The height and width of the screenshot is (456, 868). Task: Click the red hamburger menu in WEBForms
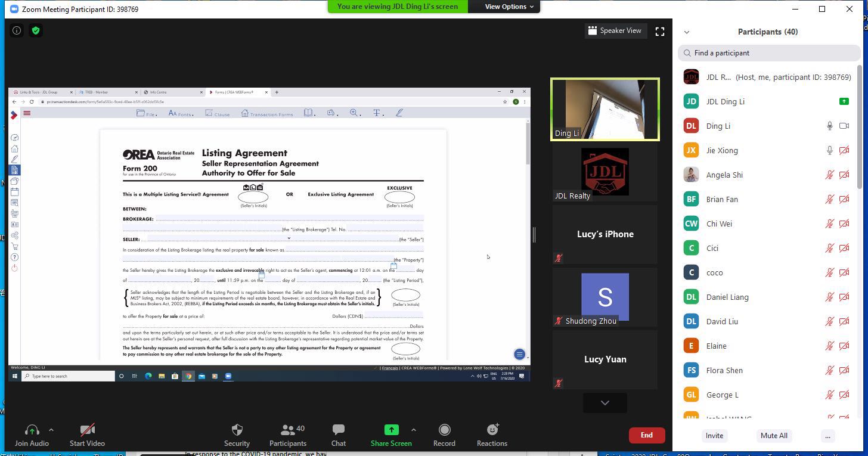coord(27,113)
